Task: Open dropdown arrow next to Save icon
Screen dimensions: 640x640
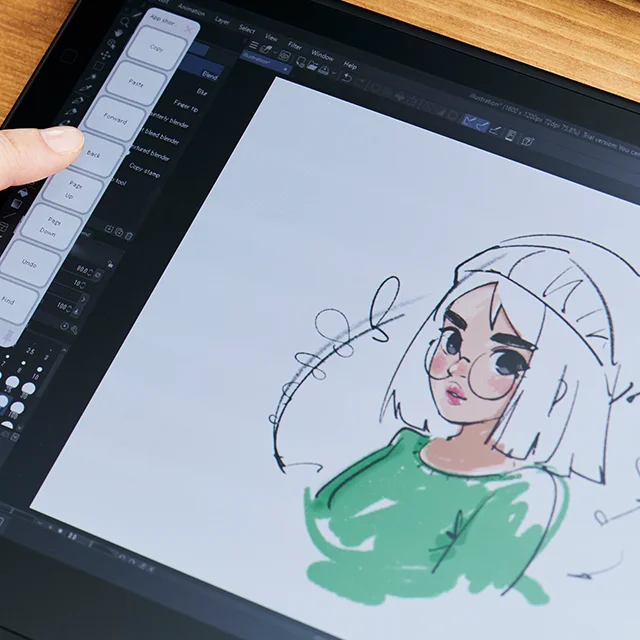Action: tap(333, 73)
